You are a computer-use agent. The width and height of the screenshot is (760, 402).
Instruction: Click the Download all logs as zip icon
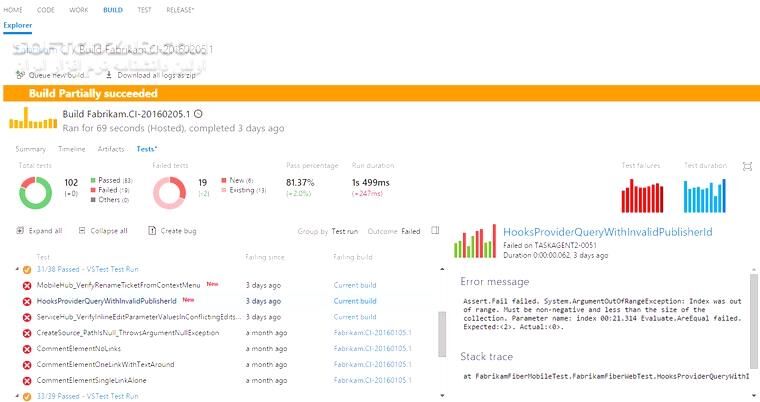pos(109,75)
